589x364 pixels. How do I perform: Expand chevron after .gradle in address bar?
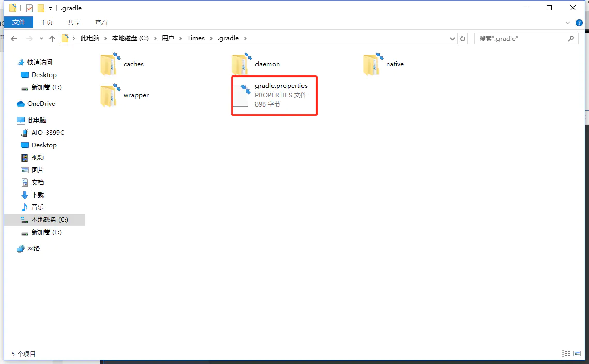pos(245,38)
